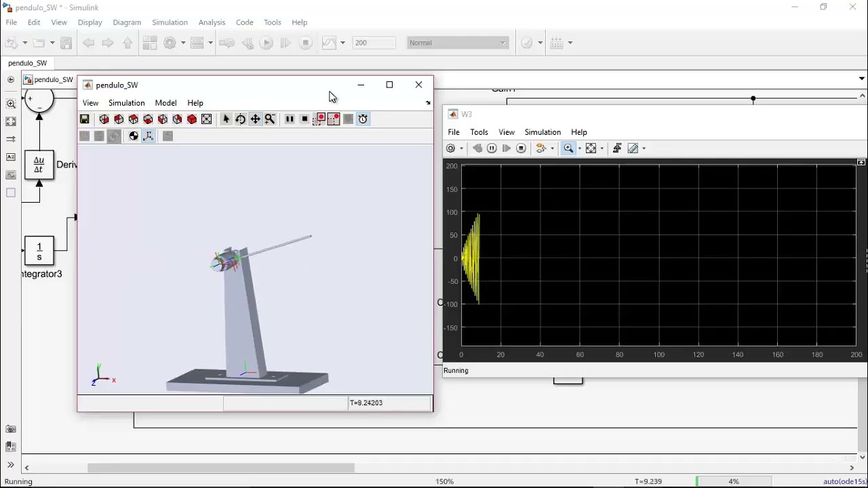Open Simulation menu in W3 scope window
Image resolution: width=868 pixels, height=488 pixels.
pyautogui.click(x=542, y=132)
